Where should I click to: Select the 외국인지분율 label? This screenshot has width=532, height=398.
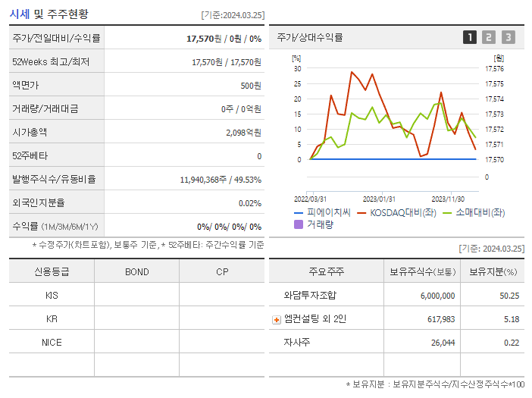[39, 202]
